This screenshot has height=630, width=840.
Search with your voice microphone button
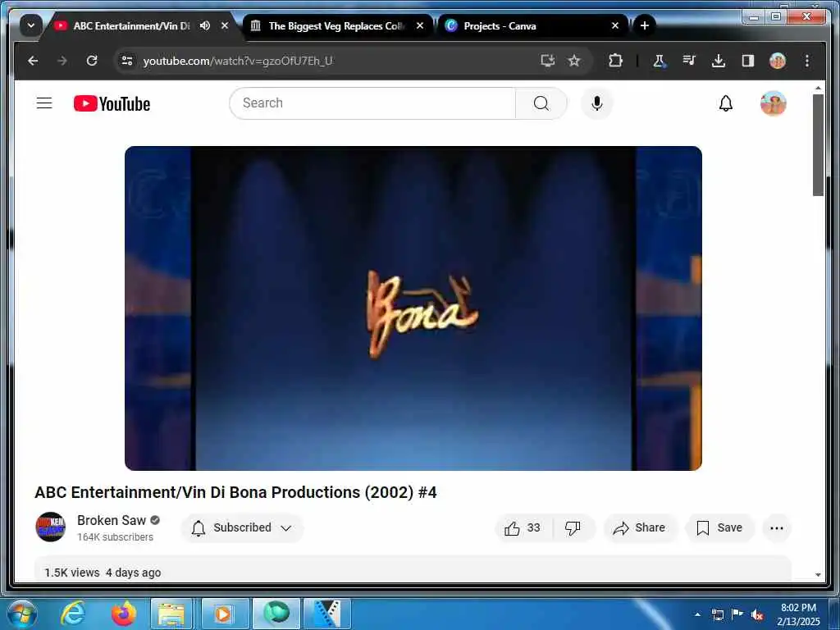pos(597,103)
